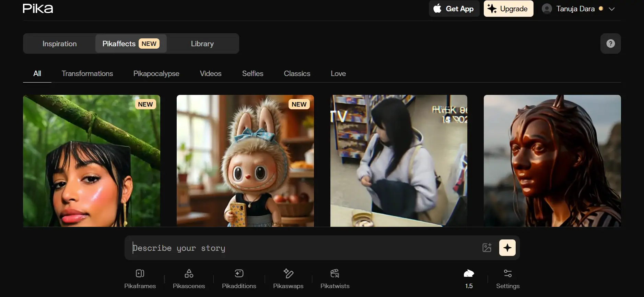Open the Pikaswaps tool
Viewport: 644px width, 297px height.
click(288, 279)
